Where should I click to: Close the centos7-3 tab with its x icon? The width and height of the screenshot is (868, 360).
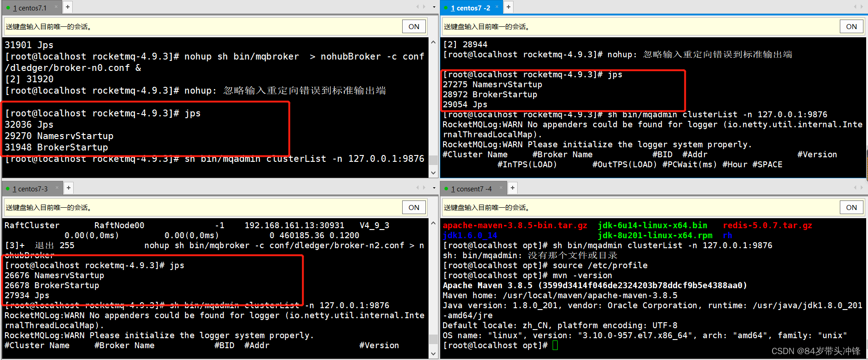point(57,188)
